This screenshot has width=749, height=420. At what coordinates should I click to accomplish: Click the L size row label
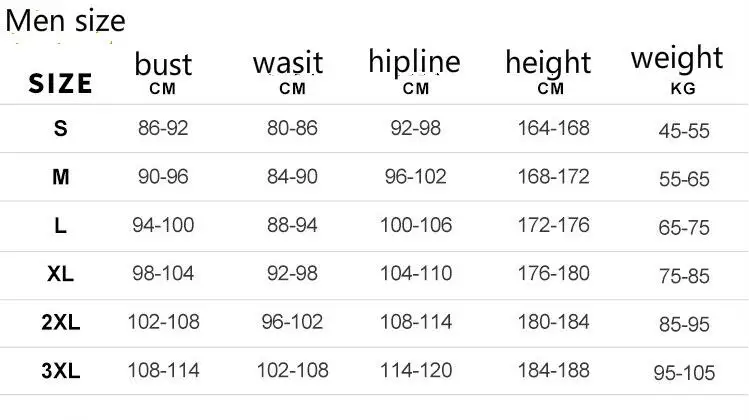tap(60, 226)
